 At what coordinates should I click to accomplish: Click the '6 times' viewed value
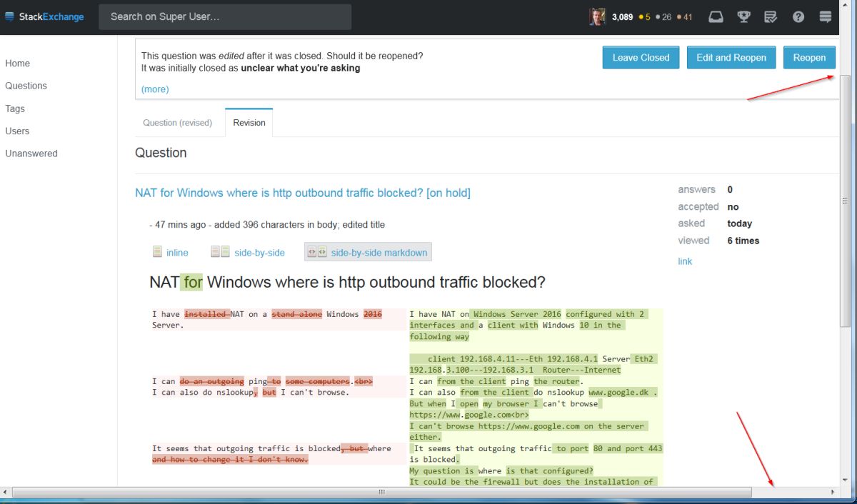pos(743,241)
